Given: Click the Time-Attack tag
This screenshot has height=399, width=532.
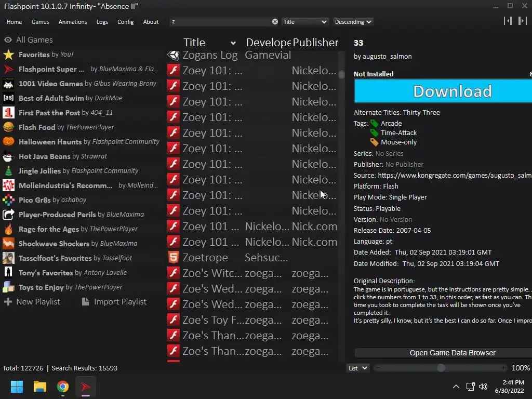Looking at the screenshot, I should click(398, 132).
